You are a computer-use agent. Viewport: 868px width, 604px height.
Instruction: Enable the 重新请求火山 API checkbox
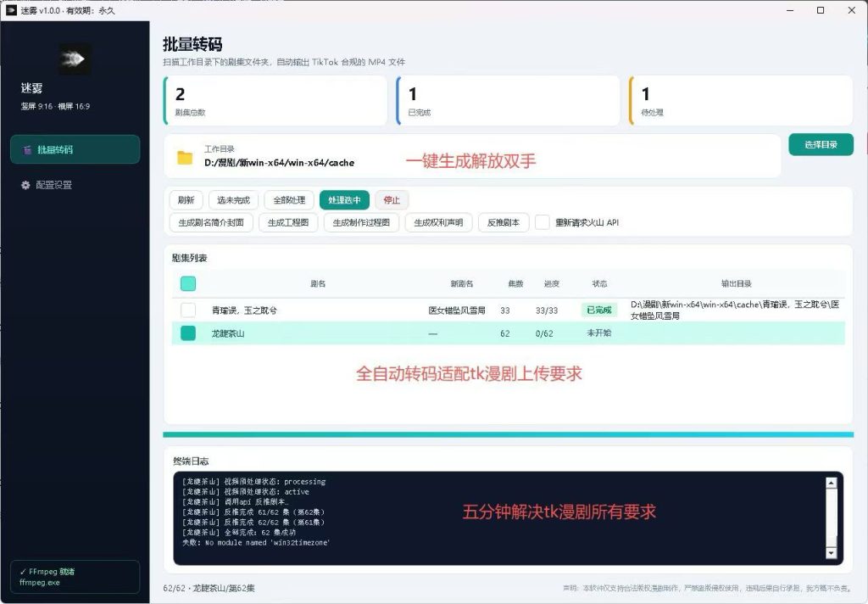click(542, 222)
